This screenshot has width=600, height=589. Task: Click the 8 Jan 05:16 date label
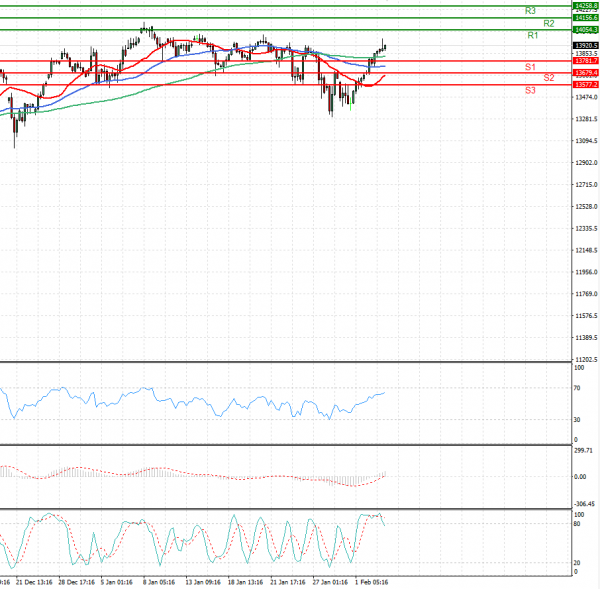pos(159,582)
